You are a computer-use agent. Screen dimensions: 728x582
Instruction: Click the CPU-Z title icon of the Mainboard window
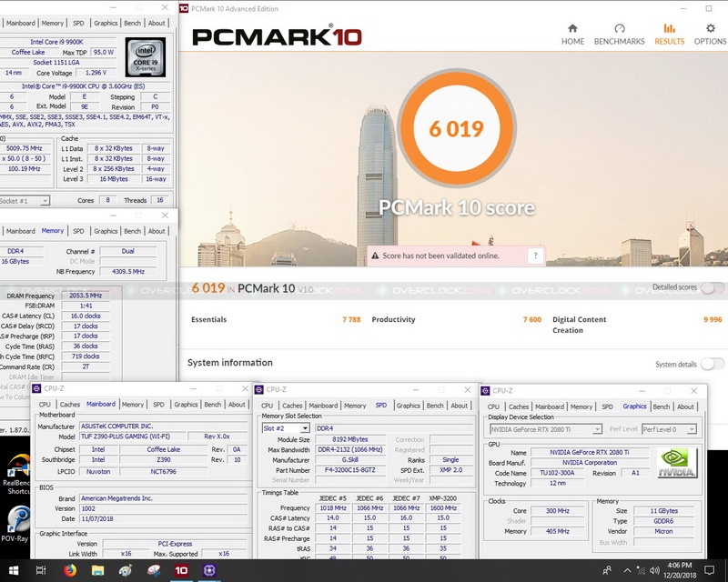click(x=36, y=388)
